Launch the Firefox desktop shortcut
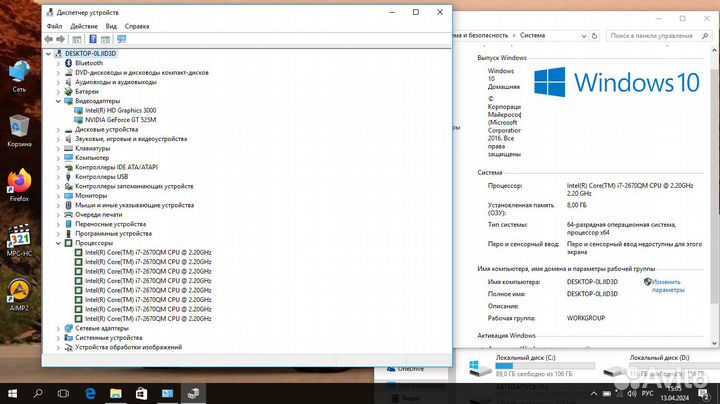This screenshot has width=720, height=404. tap(19, 185)
